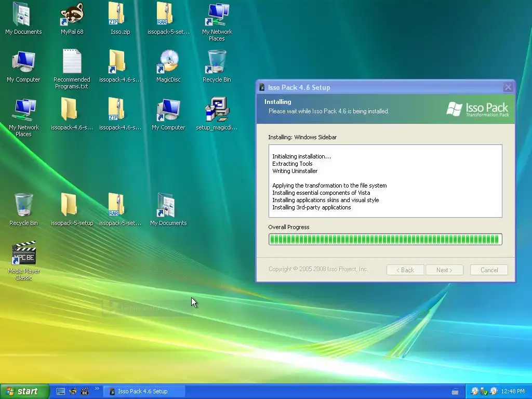Open the Start menu

pos(24,392)
